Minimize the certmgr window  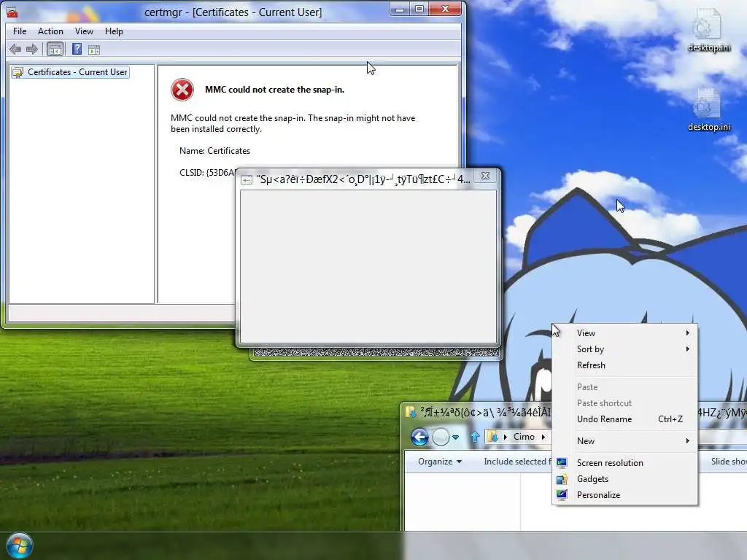pos(400,9)
